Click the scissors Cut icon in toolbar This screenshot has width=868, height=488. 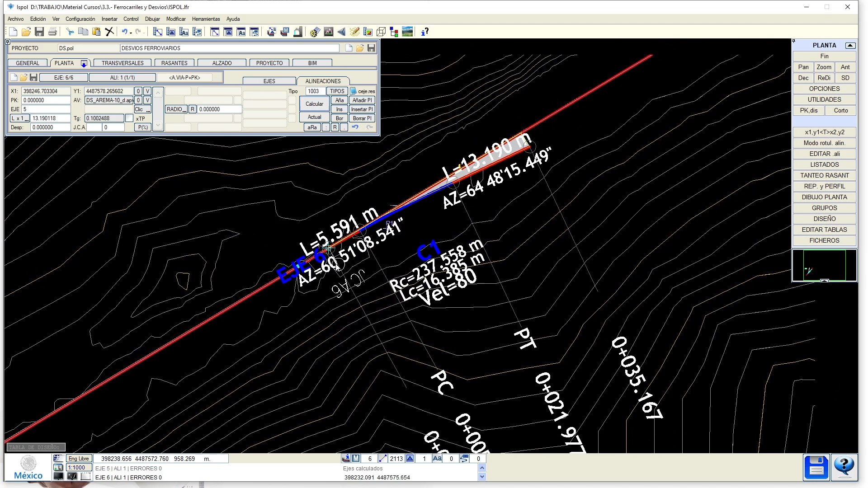tap(70, 32)
